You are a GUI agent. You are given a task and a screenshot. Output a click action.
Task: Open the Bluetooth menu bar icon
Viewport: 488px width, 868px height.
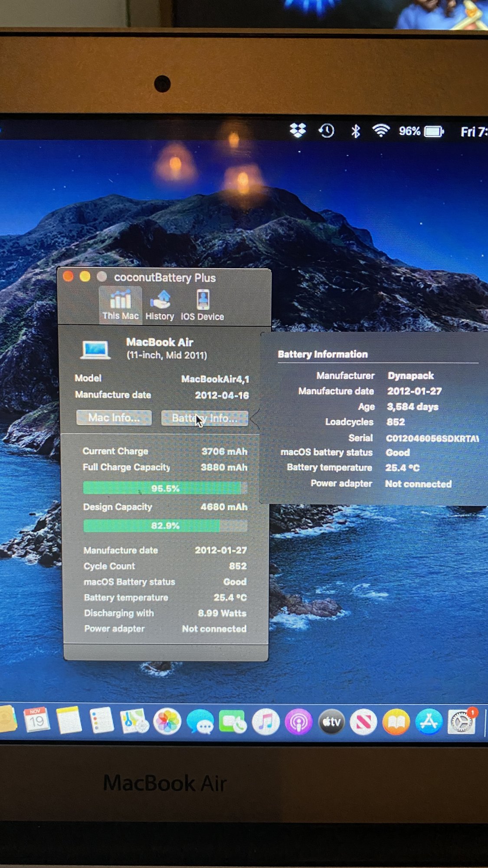356,131
